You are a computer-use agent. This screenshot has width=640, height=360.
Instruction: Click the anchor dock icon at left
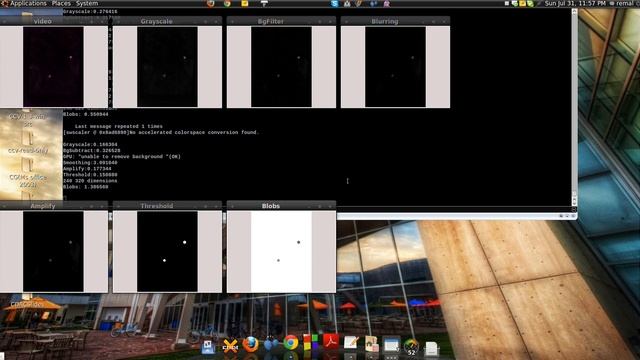pyautogui.click(x=208, y=347)
